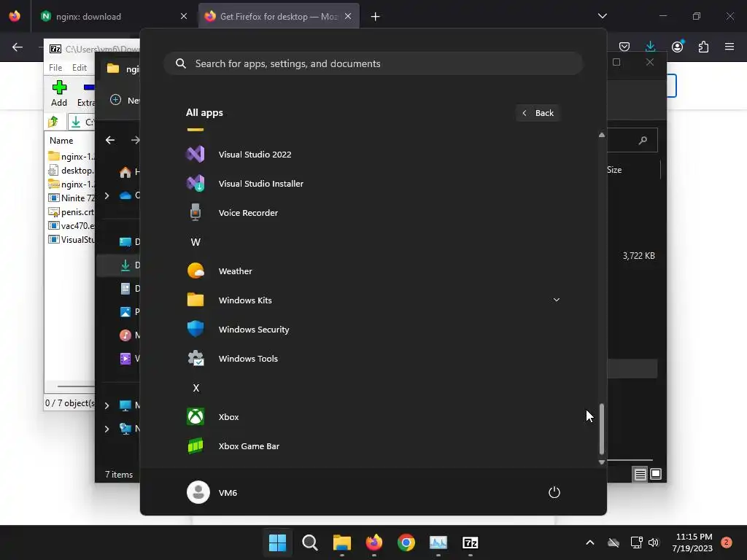The width and height of the screenshot is (747, 560).
Task: Click the Start menu scrollbar thumb
Action: point(602,429)
